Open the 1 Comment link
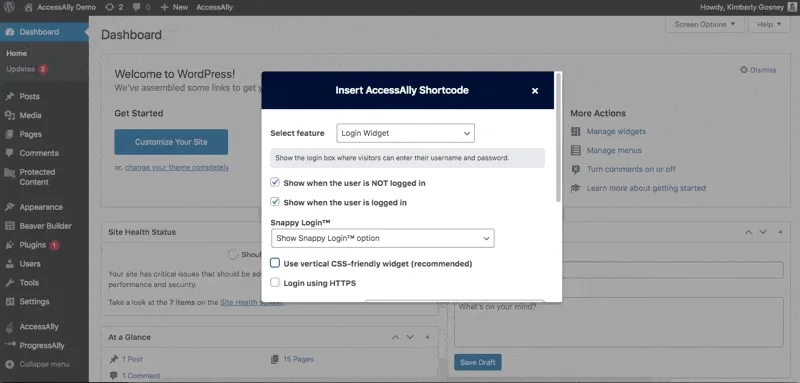The height and width of the screenshot is (383, 800). 141,376
